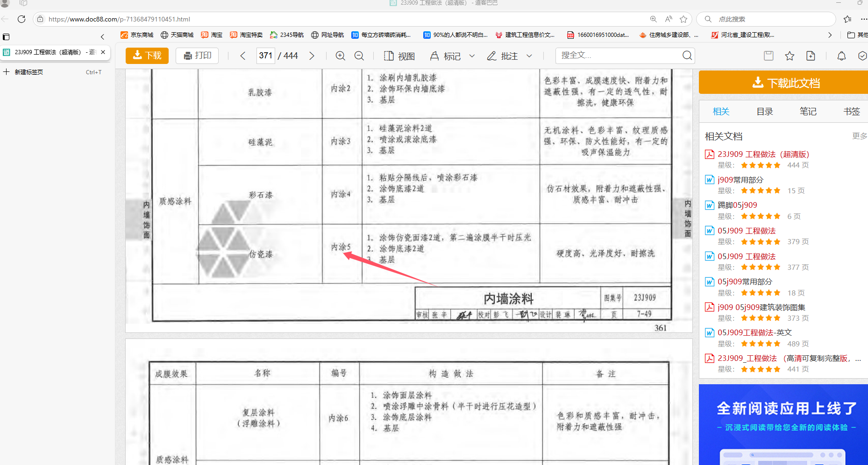The width and height of the screenshot is (868, 465).
Task: Click the address bar zoom magnifier icon
Action: 653,19
